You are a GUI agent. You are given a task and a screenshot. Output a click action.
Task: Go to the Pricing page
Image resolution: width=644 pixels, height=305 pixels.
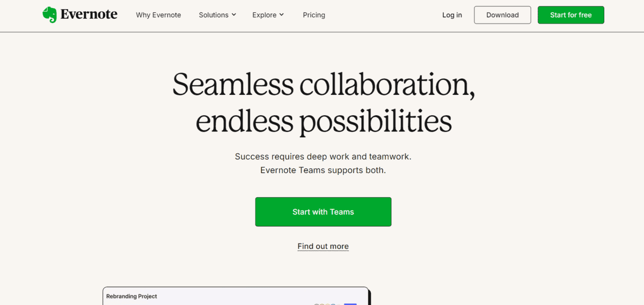(314, 15)
